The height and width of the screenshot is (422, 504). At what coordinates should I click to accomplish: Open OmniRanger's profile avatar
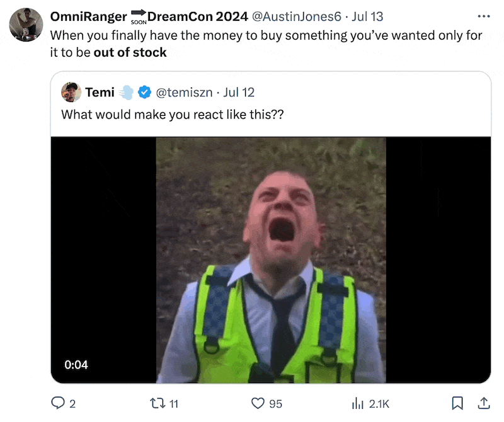(x=26, y=25)
